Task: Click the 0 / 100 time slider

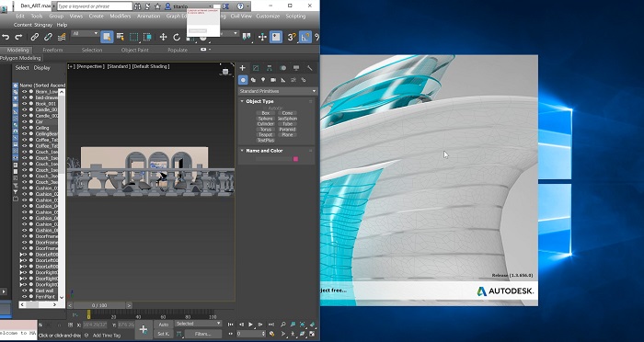Action: [99, 305]
